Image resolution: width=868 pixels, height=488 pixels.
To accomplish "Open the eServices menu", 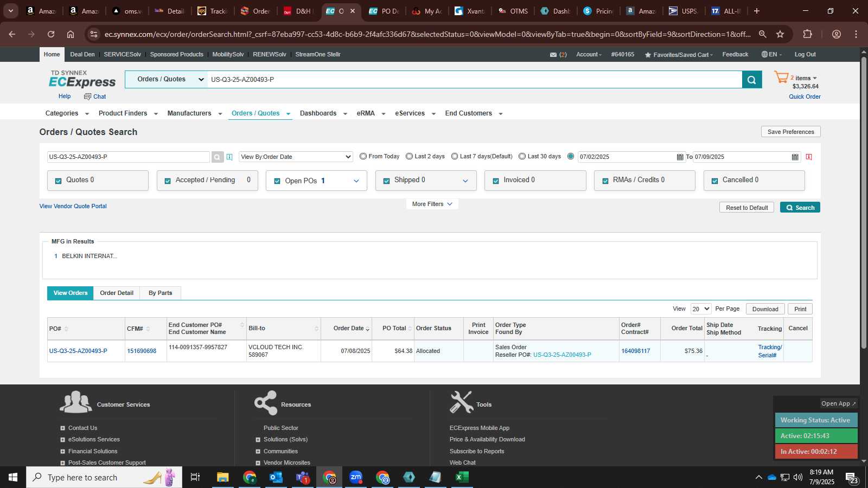I will 416,113.
